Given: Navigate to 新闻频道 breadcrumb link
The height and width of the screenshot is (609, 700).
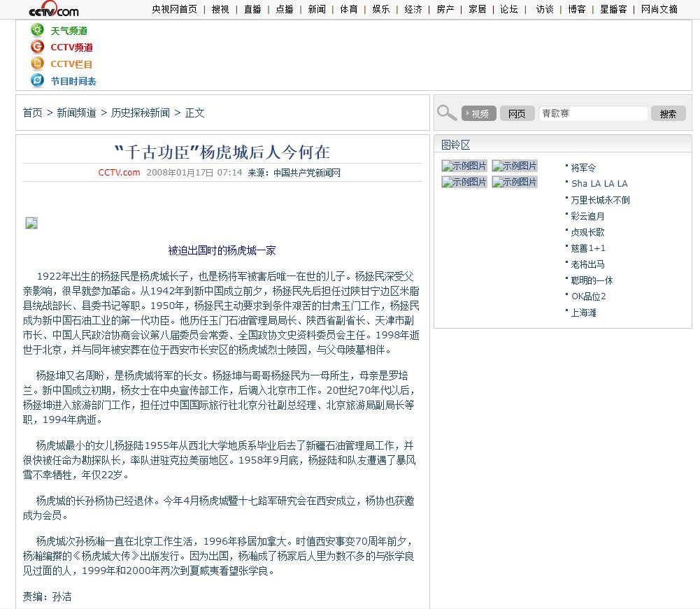Looking at the screenshot, I should tap(76, 113).
